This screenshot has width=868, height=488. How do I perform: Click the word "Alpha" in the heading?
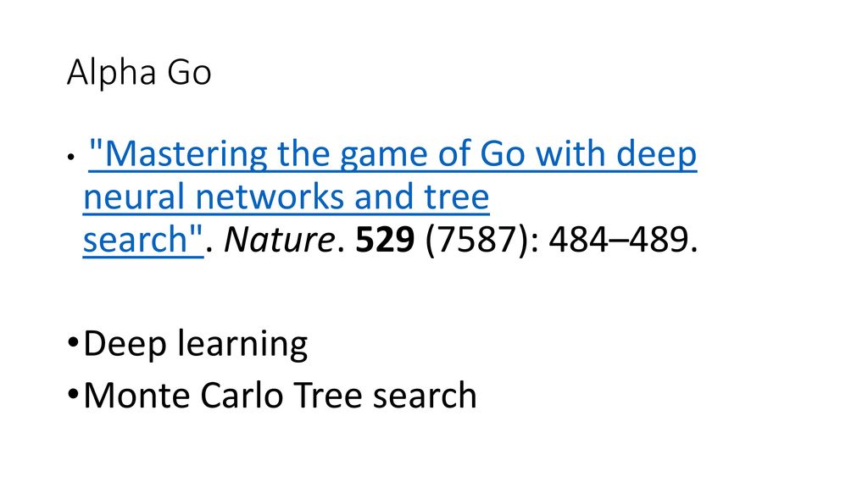point(112,73)
